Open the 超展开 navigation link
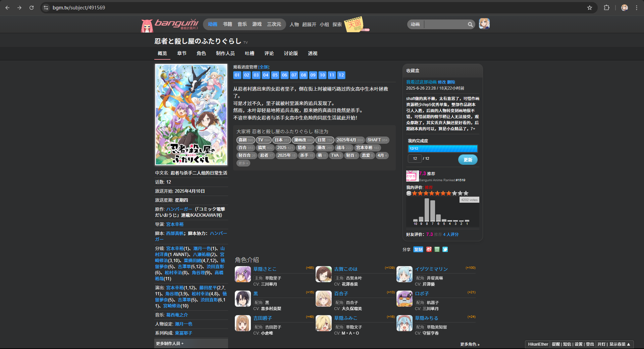Screen dimensions: 644x349 309,24
